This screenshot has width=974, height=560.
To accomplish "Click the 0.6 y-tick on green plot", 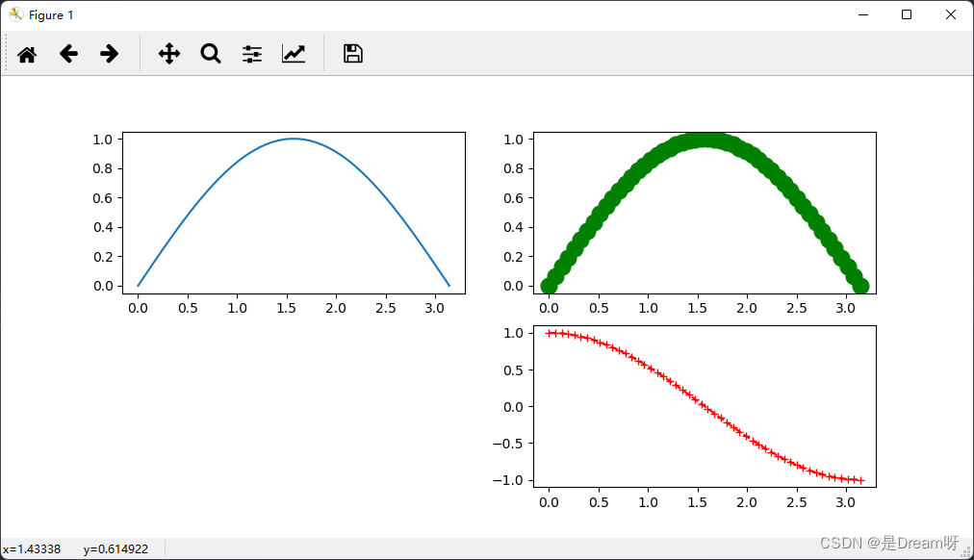I will point(514,198).
